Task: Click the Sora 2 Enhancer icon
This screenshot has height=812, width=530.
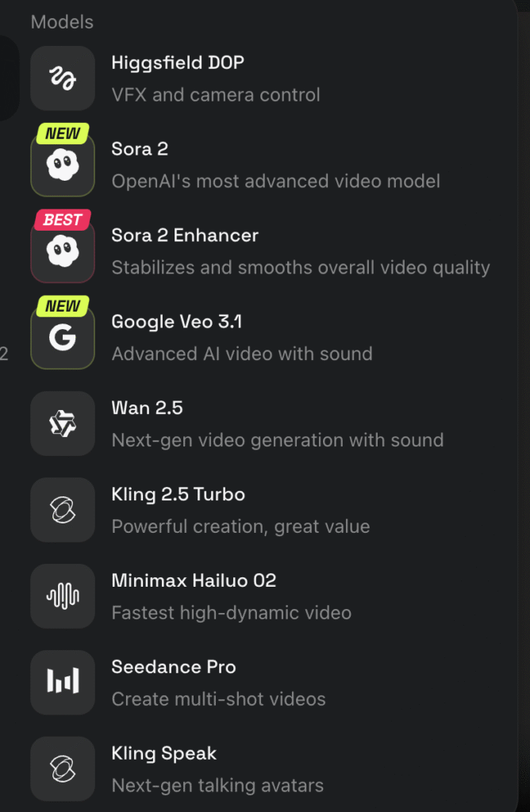Action: pyautogui.click(x=62, y=251)
